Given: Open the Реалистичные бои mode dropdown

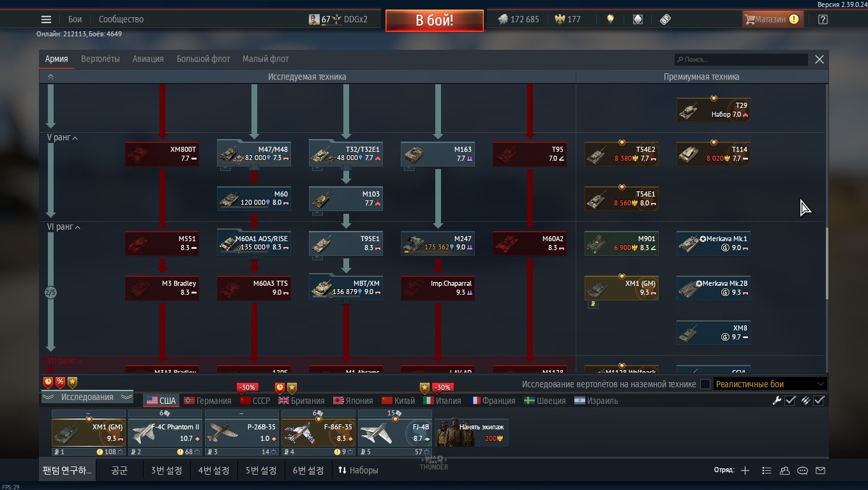Looking at the screenshot, I should click(770, 384).
